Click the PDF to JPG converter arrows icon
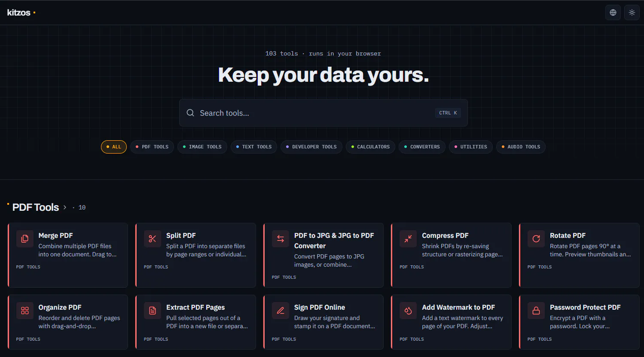 tap(281, 239)
